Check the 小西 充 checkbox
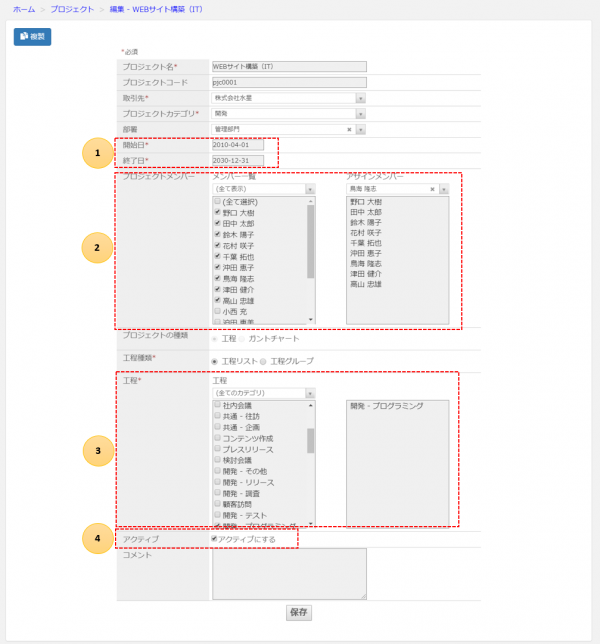 tap(218, 311)
